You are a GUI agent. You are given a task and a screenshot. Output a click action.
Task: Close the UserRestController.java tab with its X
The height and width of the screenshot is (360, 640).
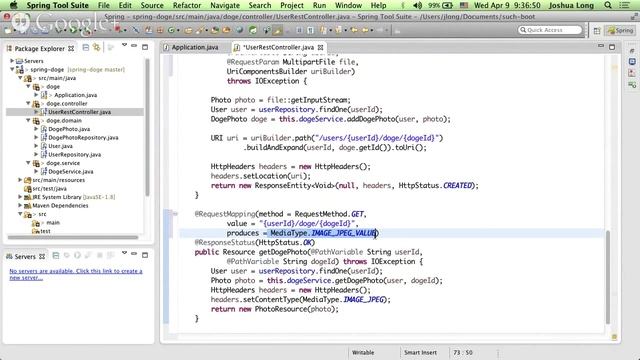tap(321, 47)
